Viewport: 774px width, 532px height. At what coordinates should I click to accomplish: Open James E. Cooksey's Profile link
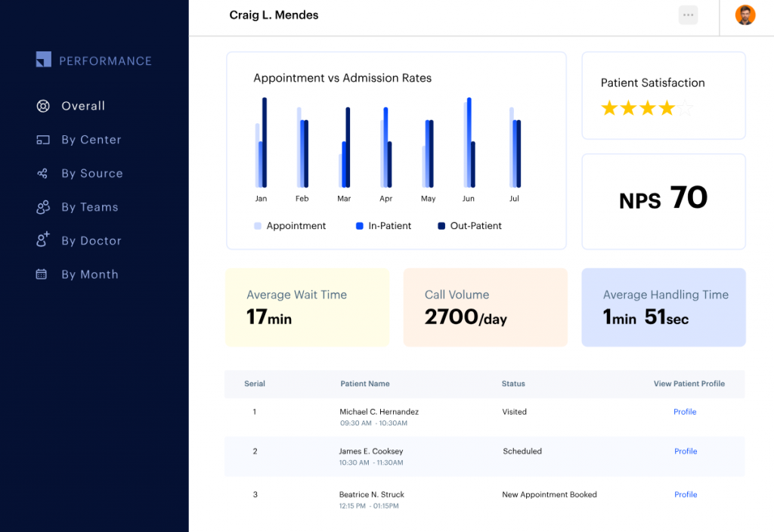(685, 451)
